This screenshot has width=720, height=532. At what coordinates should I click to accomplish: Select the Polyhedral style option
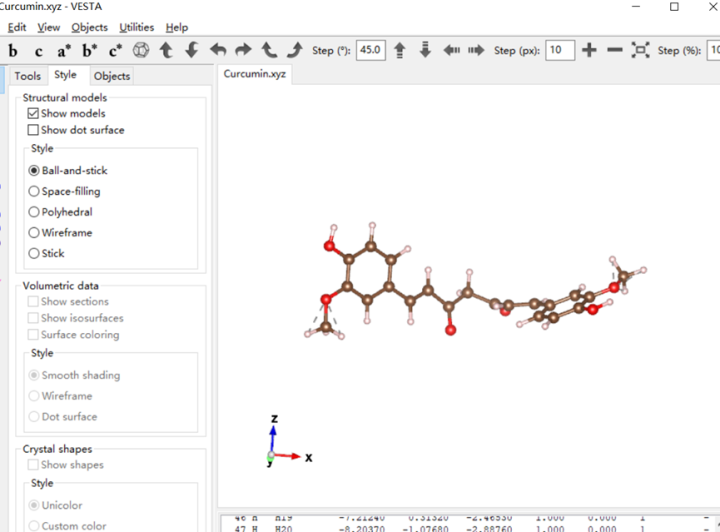click(x=35, y=212)
